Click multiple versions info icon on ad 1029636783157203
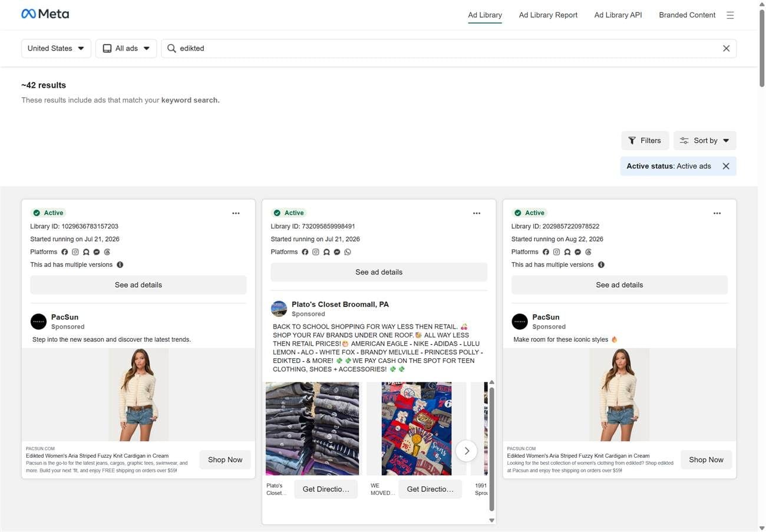Screen dimensions: 766x532 tap(120, 265)
